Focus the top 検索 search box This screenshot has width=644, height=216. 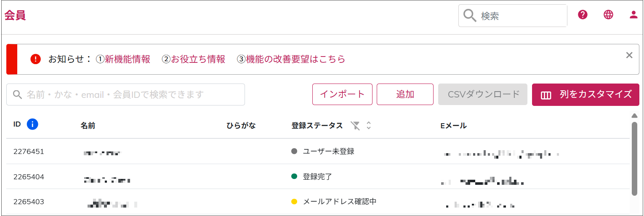coord(521,16)
